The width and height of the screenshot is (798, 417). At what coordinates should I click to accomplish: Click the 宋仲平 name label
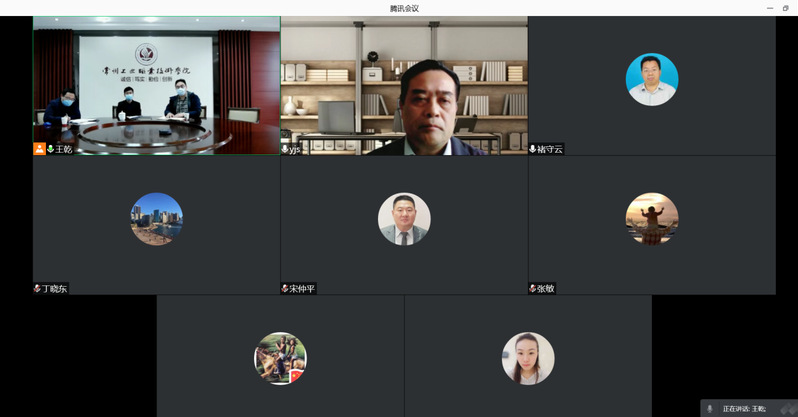302,289
